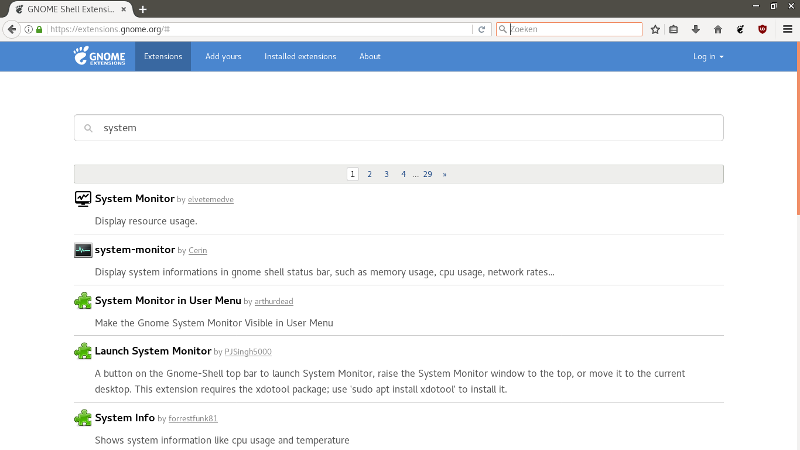Viewport: 800px width, 450px height.
Task: Close the GNOME Shell Extensions tab
Action: (123, 9)
